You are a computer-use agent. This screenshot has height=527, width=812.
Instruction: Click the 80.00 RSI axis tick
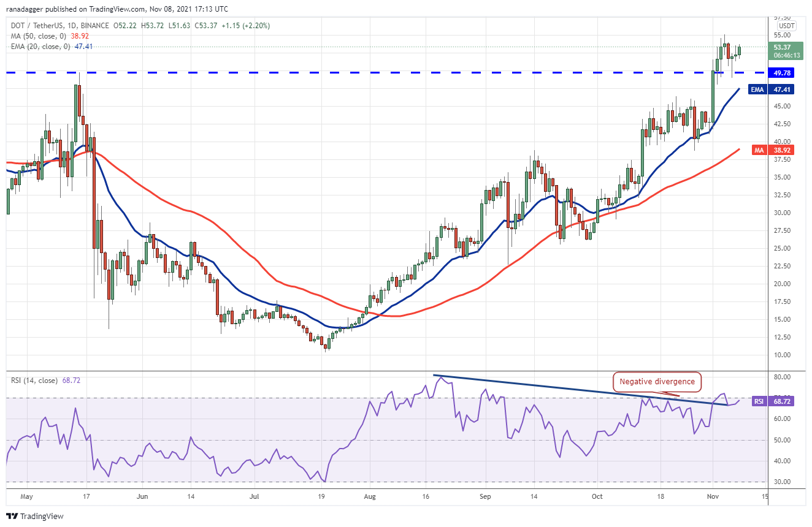(x=782, y=377)
